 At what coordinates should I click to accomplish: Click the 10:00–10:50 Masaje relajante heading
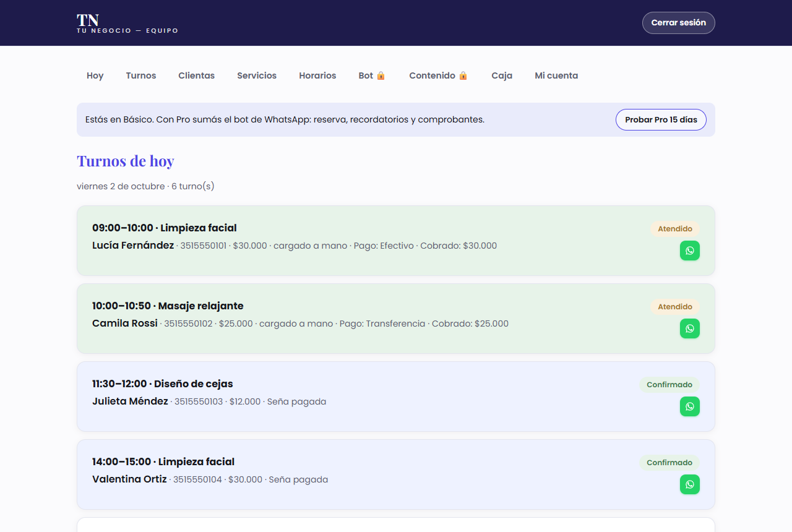coord(168,306)
